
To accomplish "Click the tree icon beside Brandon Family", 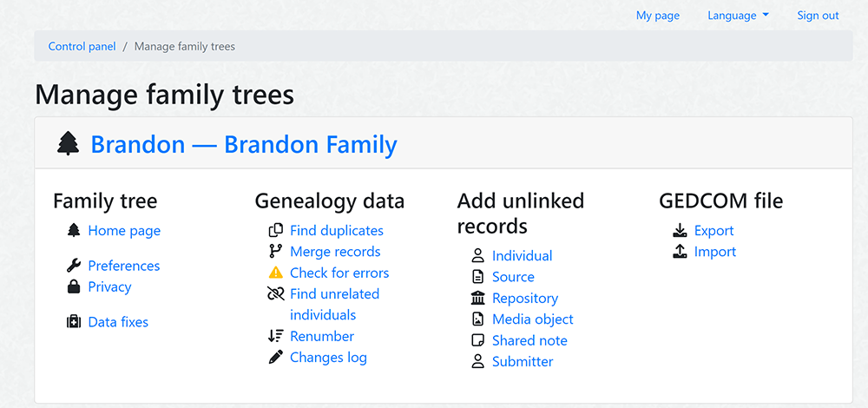I will tap(68, 144).
